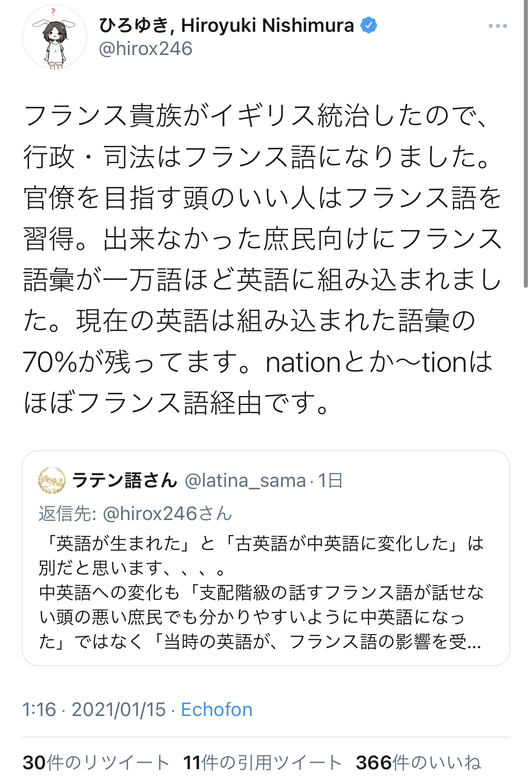The width and height of the screenshot is (532, 776).
Task: View the 11件の引用ツイート list
Action: click(x=262, y=762)
